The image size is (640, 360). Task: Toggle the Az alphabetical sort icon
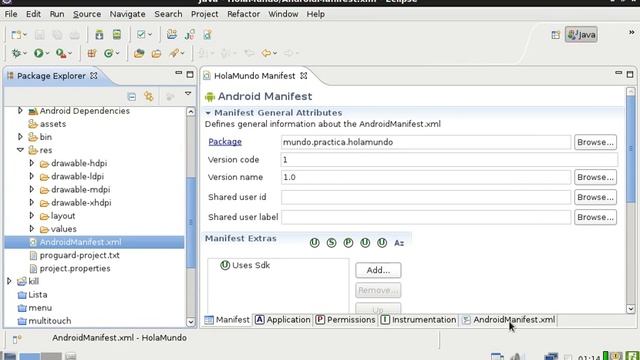click(399, 243)
